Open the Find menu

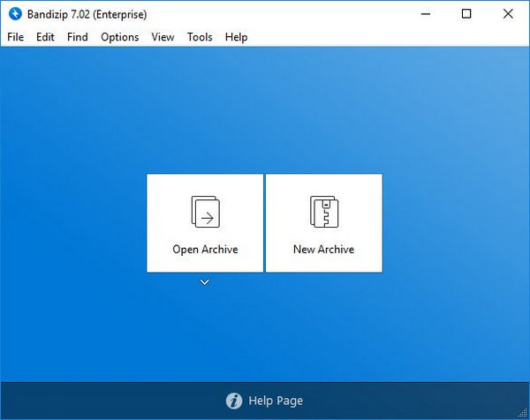[78, 37]
